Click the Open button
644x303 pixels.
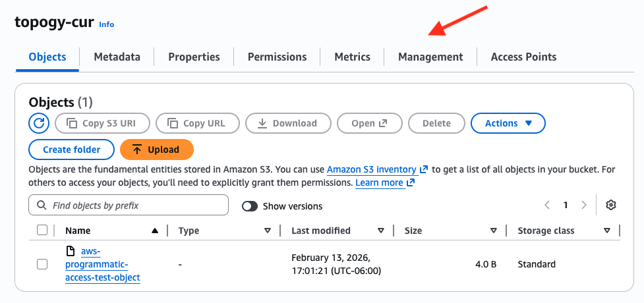pos(370,123)
